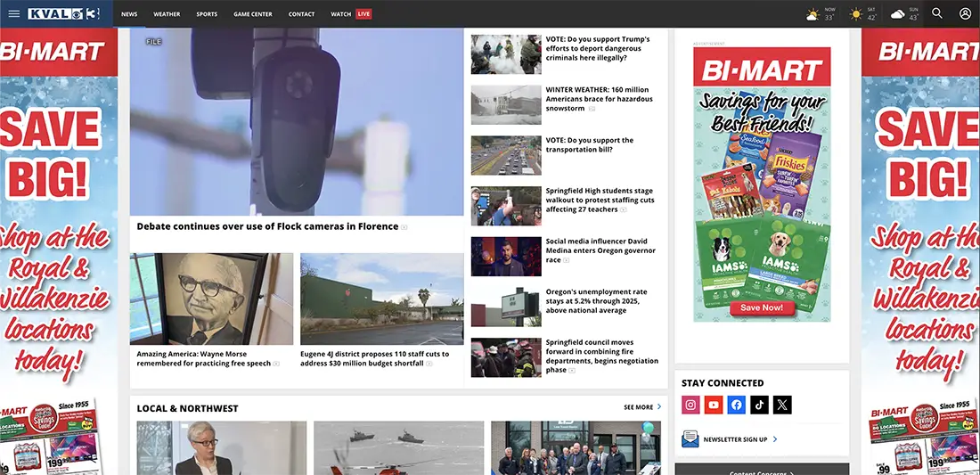View the SAT 42° weather forecast
Screen dimensions: 980x475
coord(864,13)
